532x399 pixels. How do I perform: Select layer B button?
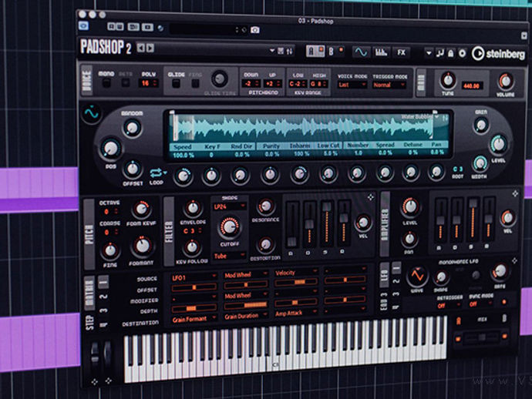pyautogui.click(x=331, y=52)
